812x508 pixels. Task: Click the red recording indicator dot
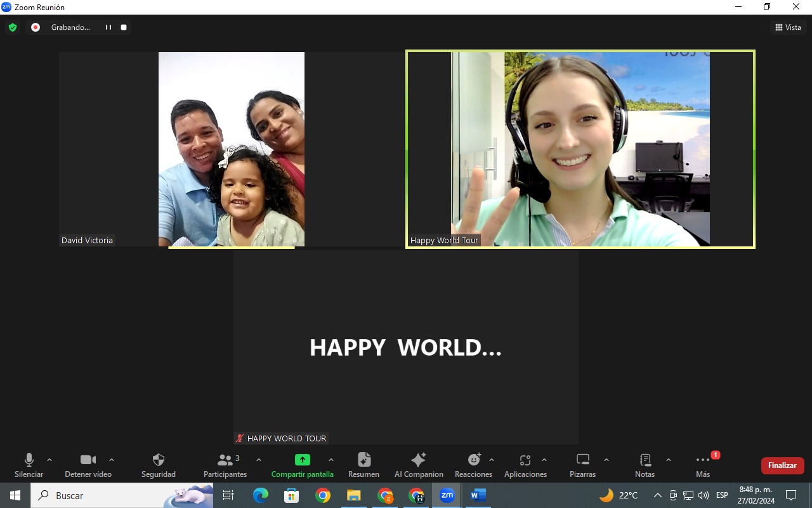tap(36, 27)
